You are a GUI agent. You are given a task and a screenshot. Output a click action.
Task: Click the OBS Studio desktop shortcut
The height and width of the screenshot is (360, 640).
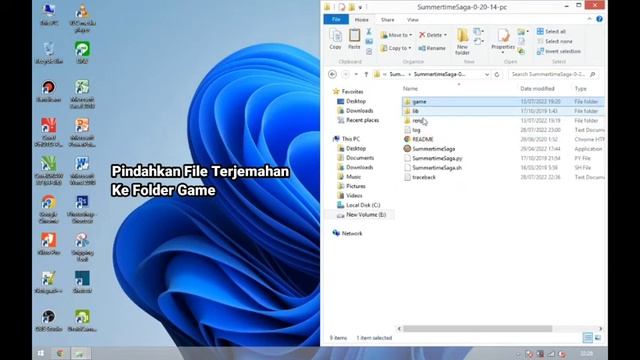click(x=49, y=320)
